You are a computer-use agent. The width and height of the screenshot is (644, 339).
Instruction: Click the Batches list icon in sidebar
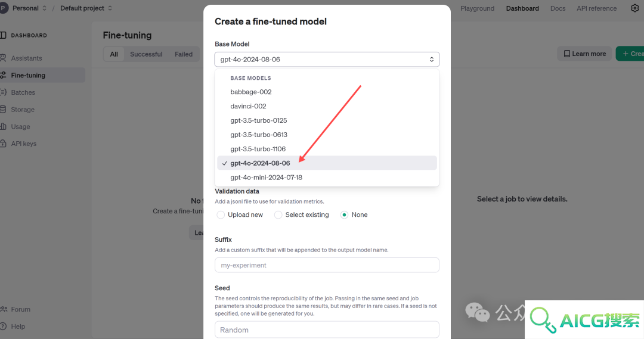pyautogui.click(x=3, y=92)
